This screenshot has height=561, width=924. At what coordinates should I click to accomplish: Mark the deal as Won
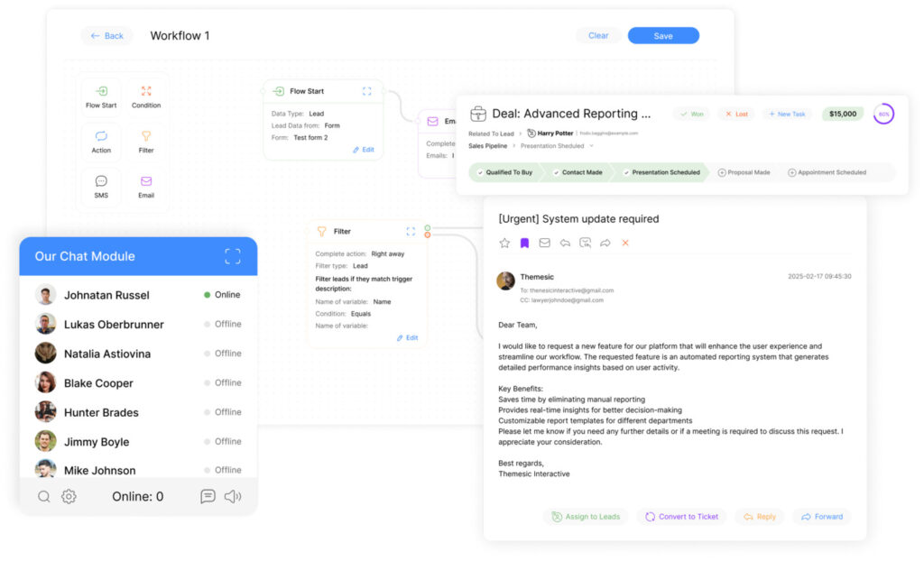[x=691, y=115]
